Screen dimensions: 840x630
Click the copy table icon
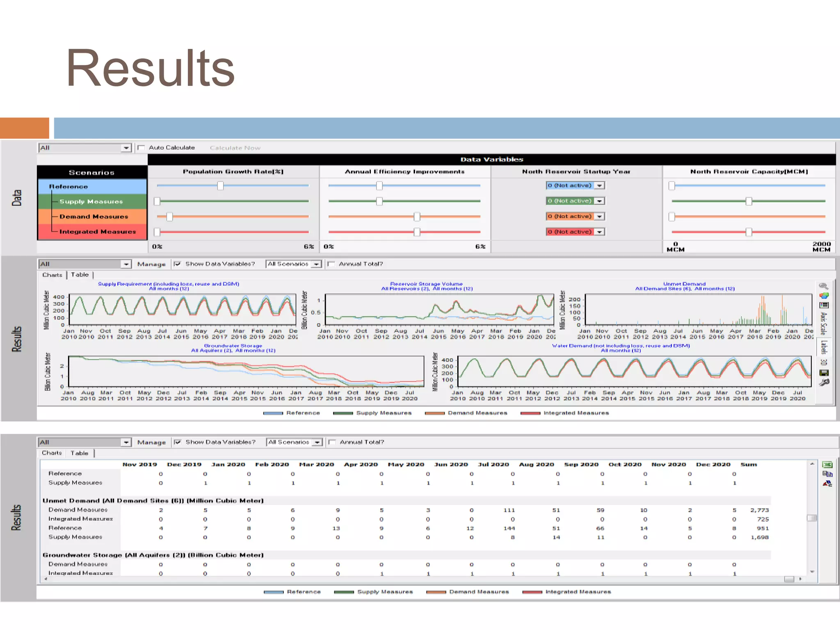(827, 474)
